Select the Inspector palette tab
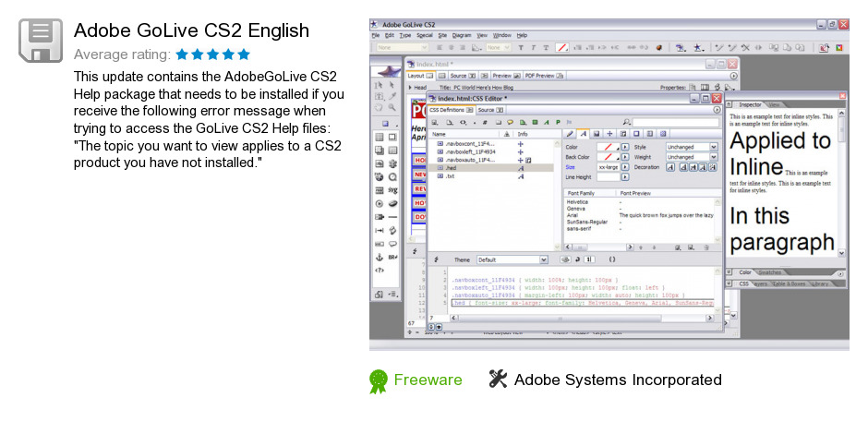The height and width of the screenshot is (422, 868). (x=750, y=104)
